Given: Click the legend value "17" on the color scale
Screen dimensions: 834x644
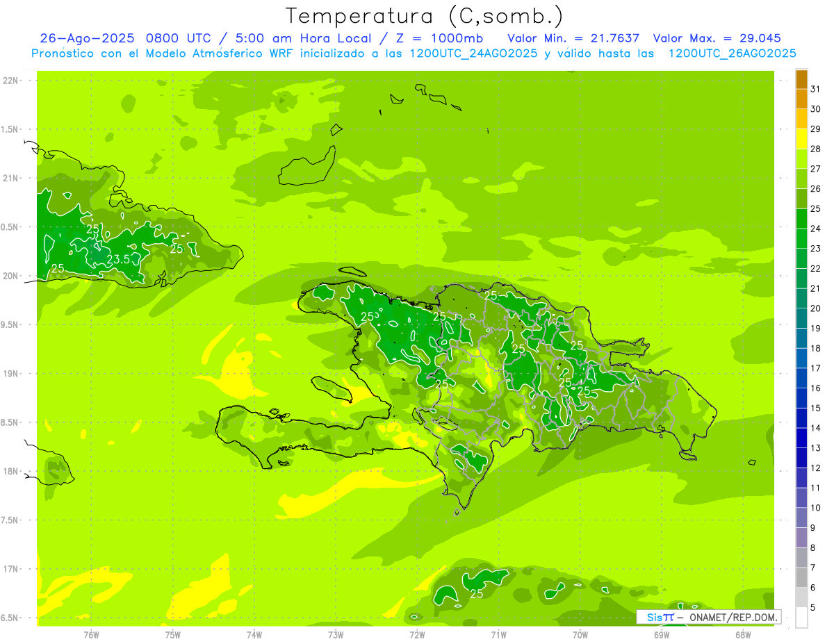Looking at the screenshot, I should pyautogui.click(x=815, y=368).
